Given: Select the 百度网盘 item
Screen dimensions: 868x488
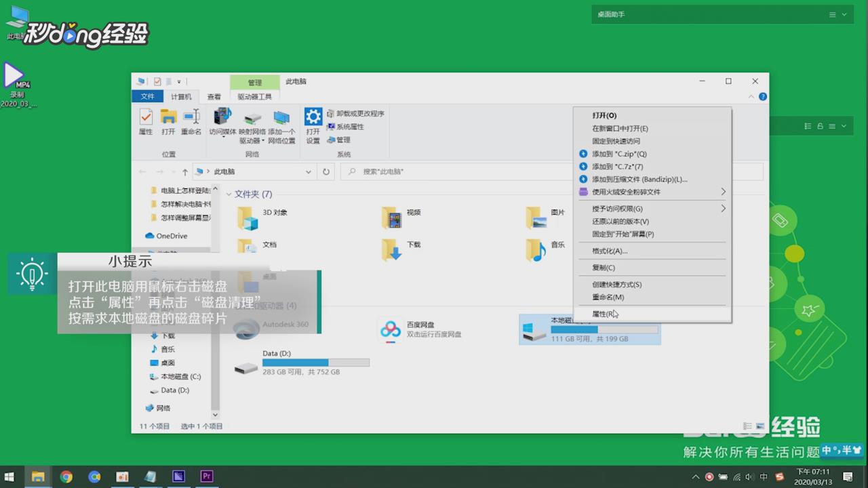Looking at the screenshot, I should click(x=420, y=329).
